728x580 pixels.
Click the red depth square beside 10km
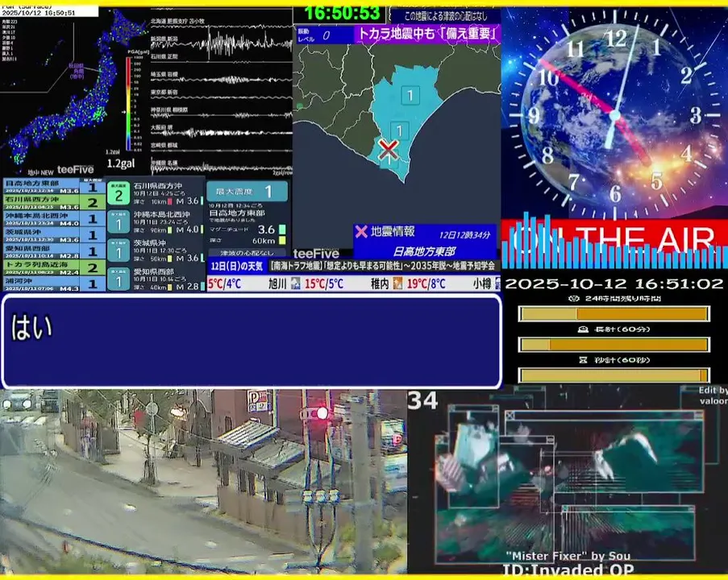click(x=170, y=201)
